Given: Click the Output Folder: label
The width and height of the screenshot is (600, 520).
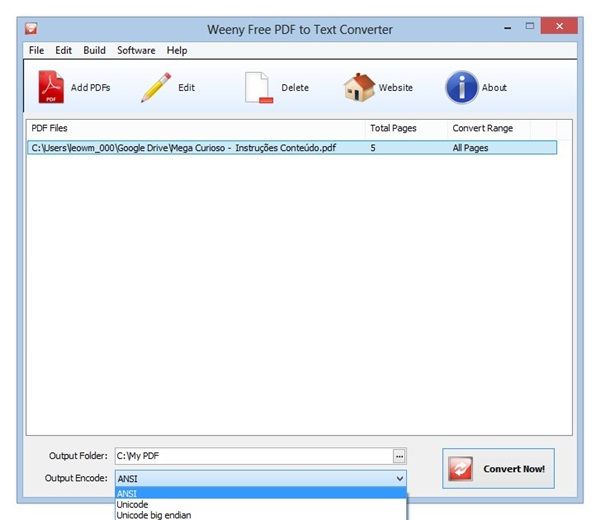Looking at the screenshot, I should (x=78, y=456).
